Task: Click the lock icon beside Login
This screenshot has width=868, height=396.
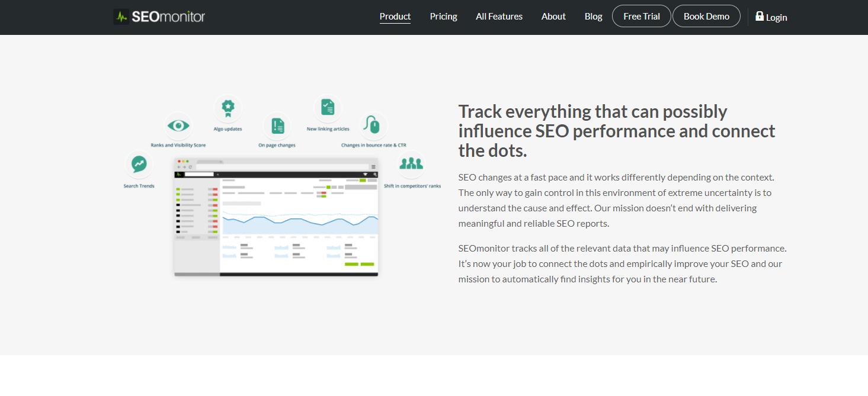Action: tap(760, 16)
